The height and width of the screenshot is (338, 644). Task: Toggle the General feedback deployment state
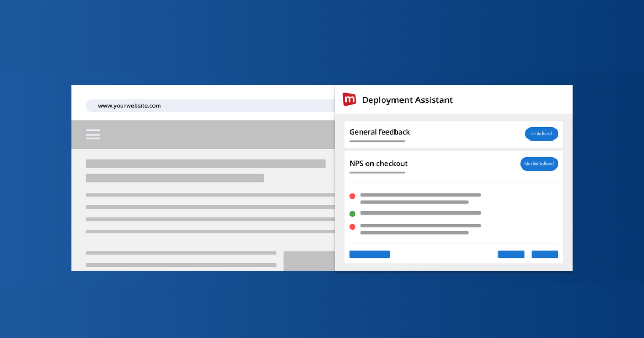tap(541, 134)
